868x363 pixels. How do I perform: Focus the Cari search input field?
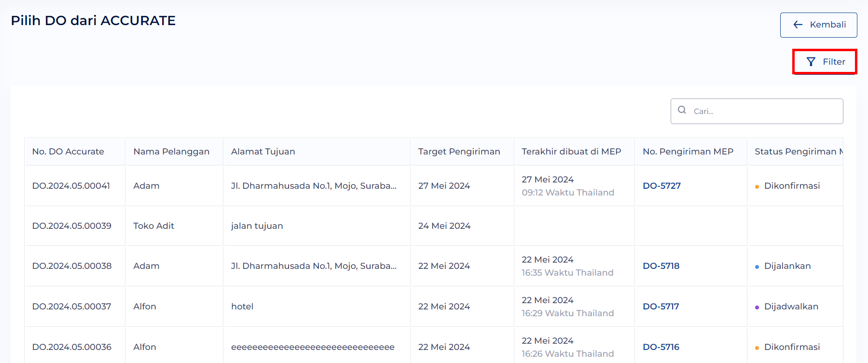coord(757,111)
